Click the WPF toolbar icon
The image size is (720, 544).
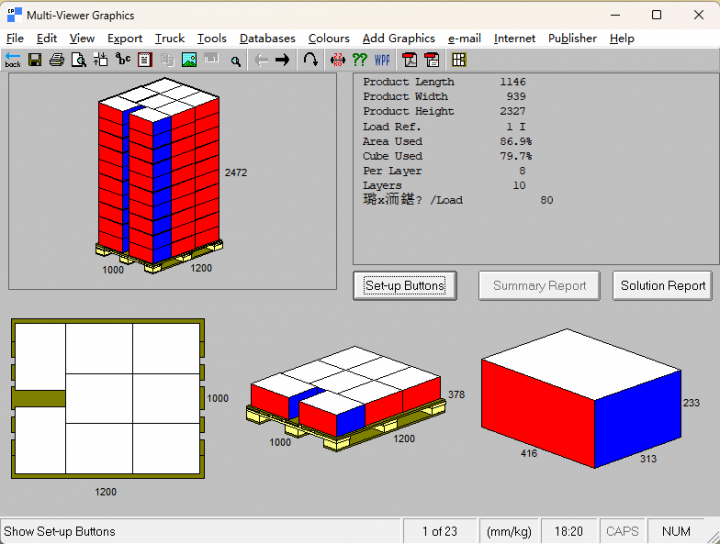(382, 60)
